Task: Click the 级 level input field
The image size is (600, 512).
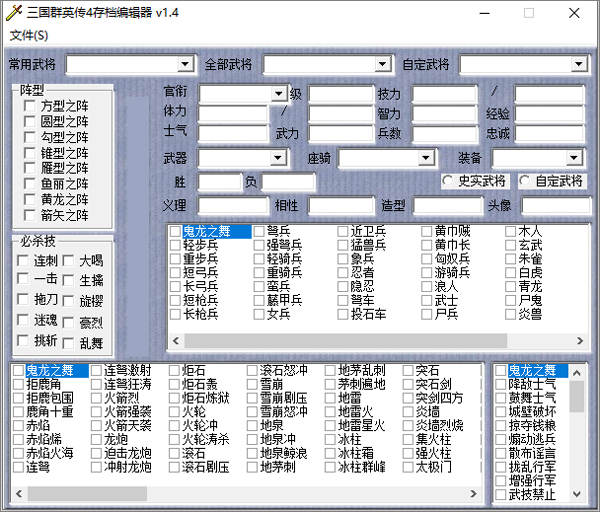Action: click(341, 94)
